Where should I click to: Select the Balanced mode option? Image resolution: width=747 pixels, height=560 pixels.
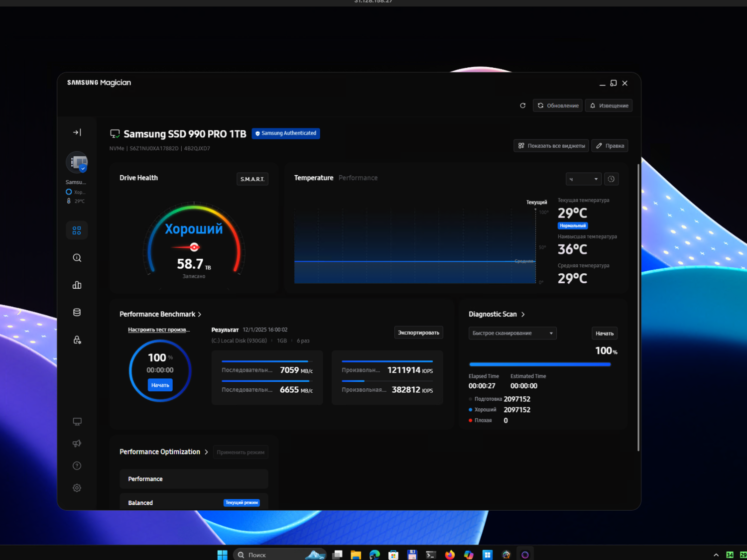point(194,502)
